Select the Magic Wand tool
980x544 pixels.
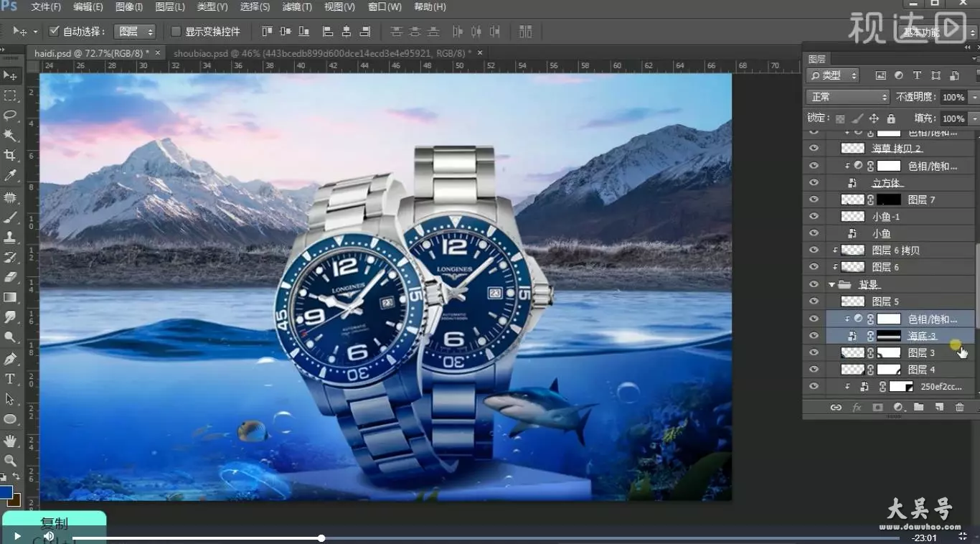coord(10,136)
